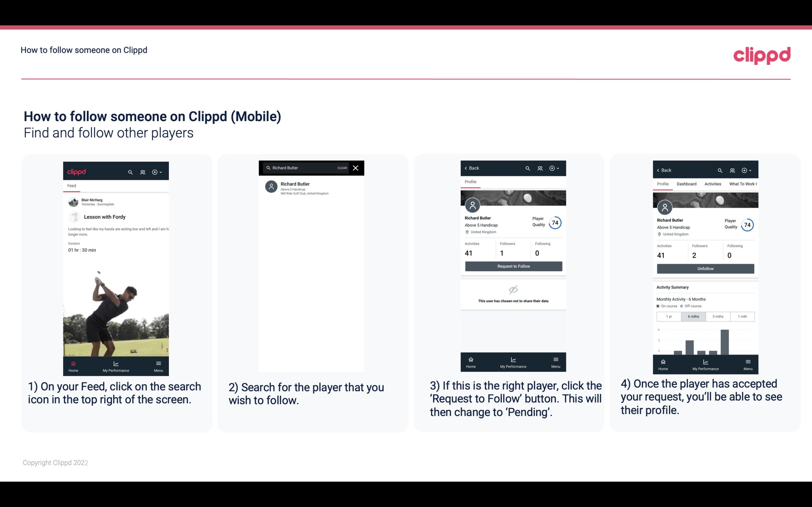
Task: Click the 'Request to Follow' button on profile
Action: tap(513, 266)
